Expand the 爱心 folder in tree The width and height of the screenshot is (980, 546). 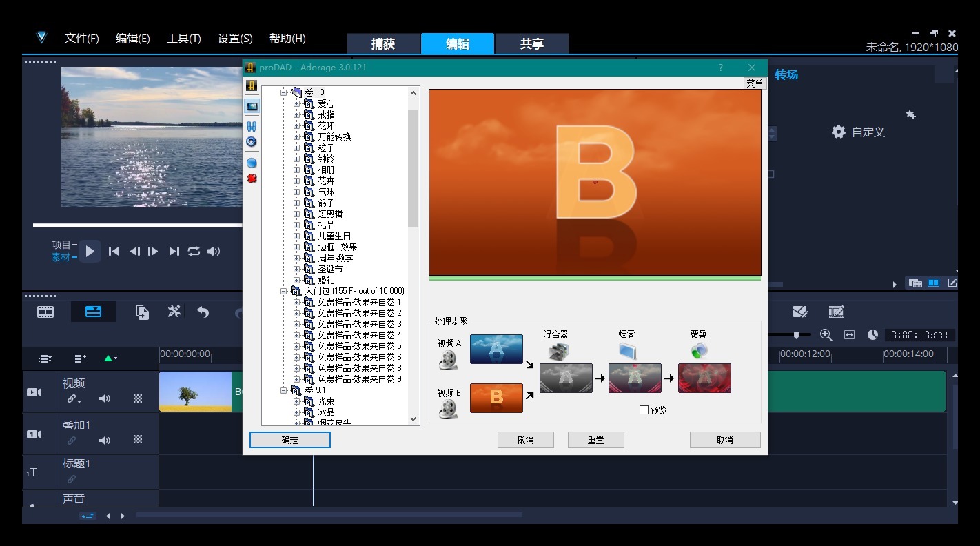[x=297, y=104]
